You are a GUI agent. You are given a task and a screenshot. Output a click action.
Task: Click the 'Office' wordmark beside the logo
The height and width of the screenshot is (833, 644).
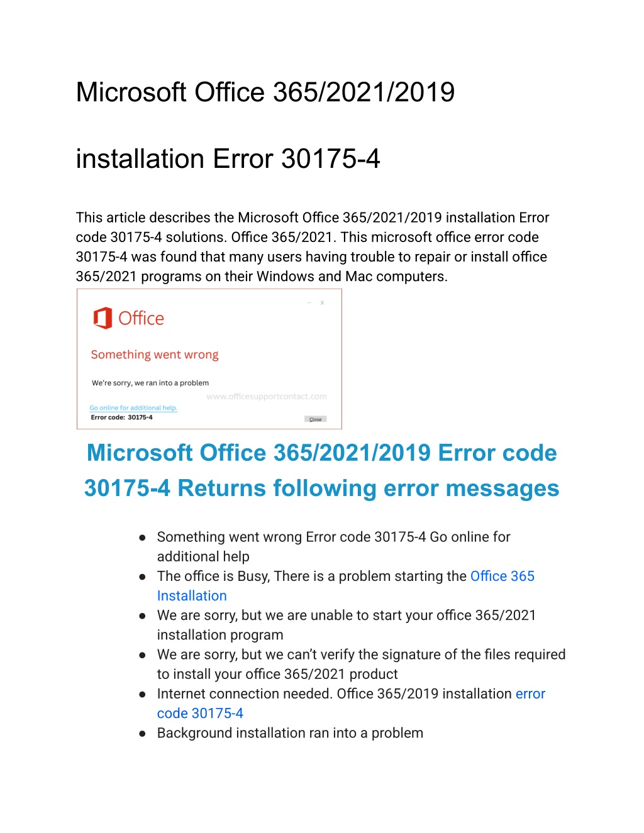point(141,319)
